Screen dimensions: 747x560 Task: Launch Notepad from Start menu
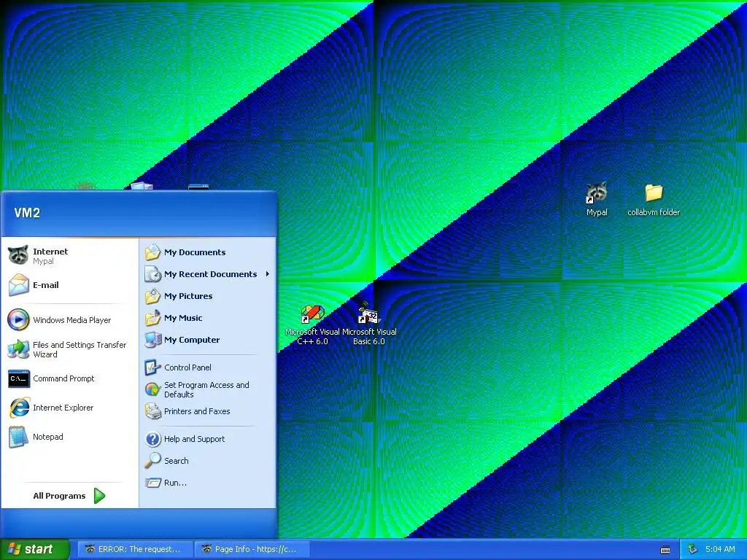click(x=69, y=437)
